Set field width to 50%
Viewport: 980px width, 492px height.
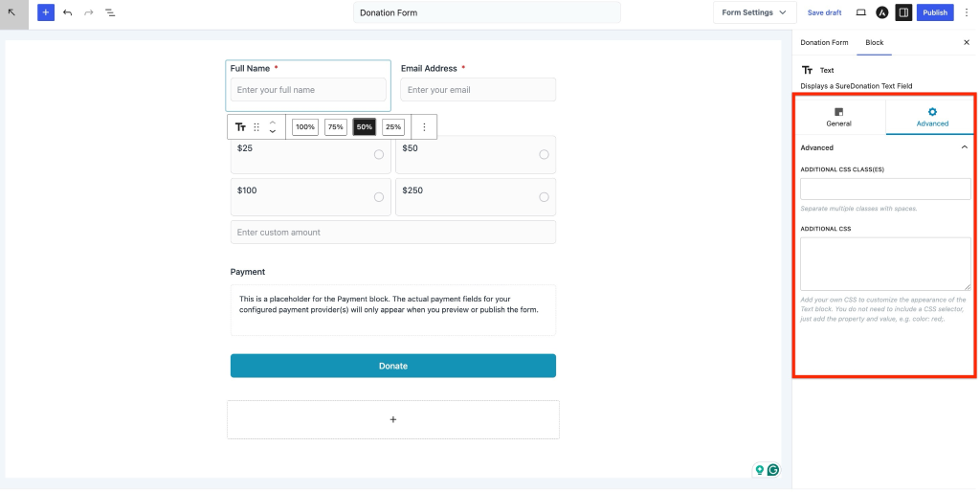pyautogui.click(x=365, y=127)
